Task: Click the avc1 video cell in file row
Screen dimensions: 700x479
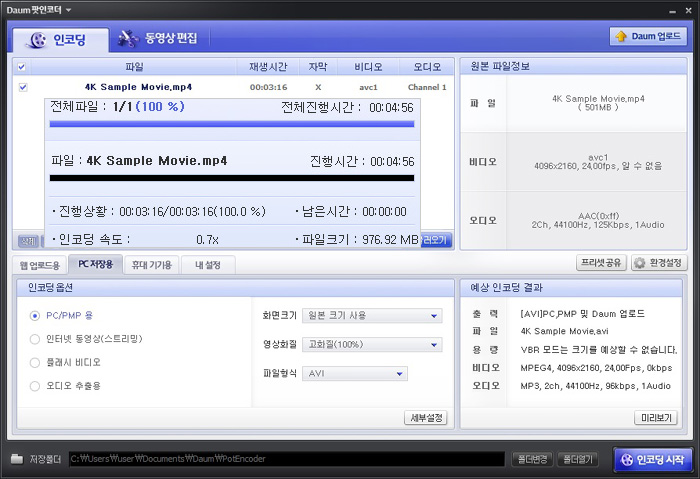Action: (368, 87)
